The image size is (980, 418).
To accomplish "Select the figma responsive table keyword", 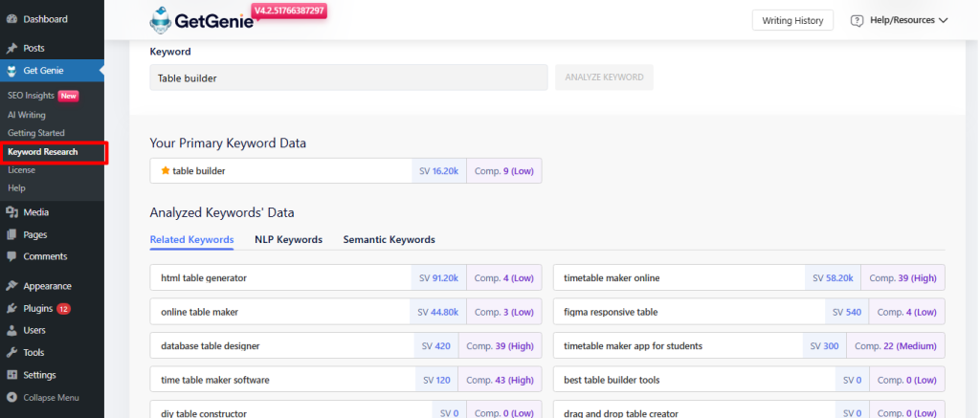I will tap(748, 312).
